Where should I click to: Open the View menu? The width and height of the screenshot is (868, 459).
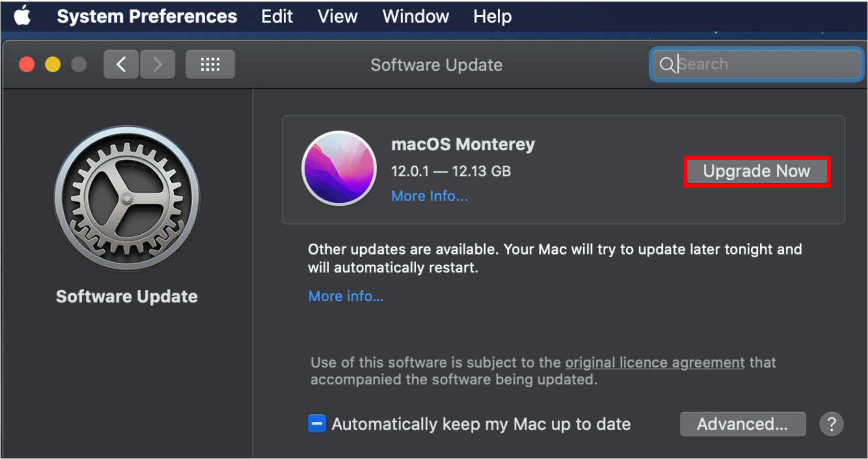click(x=338, y=16)
